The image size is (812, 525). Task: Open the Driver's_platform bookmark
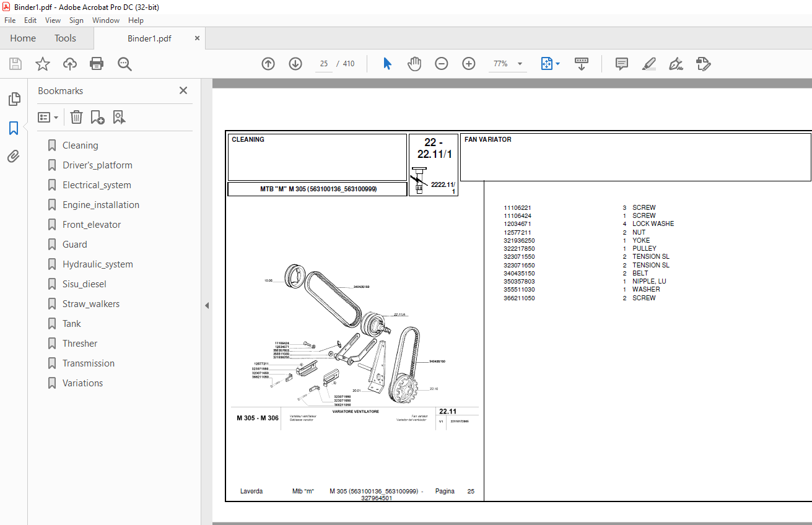pyautogui.click(x=97, y=165)
